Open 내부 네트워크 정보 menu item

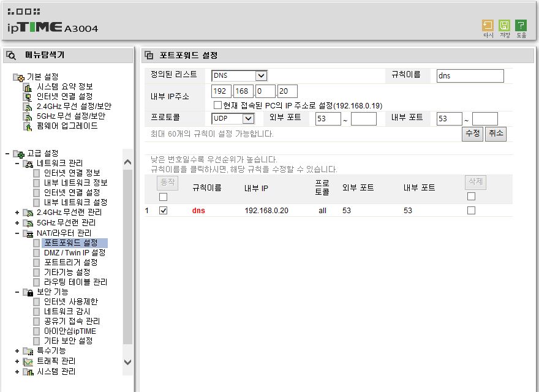point(75,183)
